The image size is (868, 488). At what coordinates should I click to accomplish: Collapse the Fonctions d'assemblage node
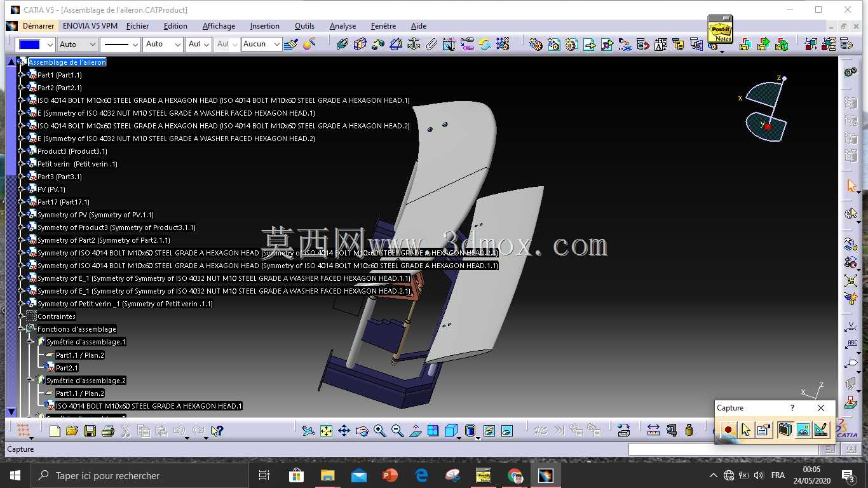(x=21, y=329)
